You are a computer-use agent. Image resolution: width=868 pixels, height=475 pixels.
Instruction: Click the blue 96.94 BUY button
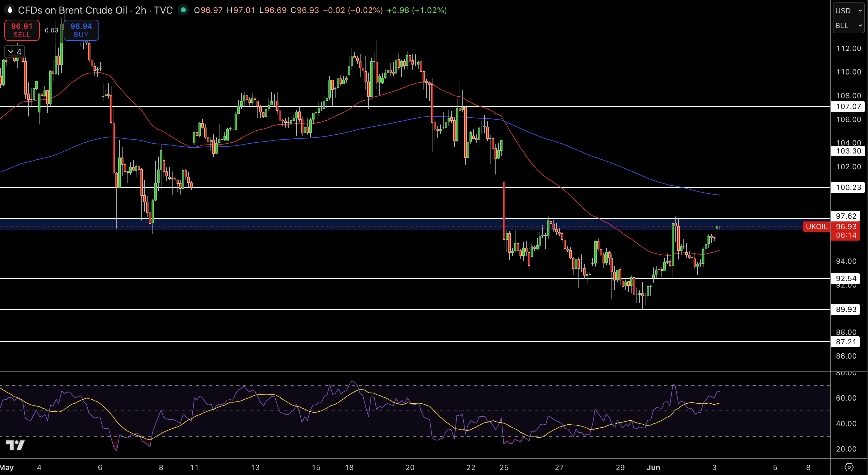(x=81, y=30)
